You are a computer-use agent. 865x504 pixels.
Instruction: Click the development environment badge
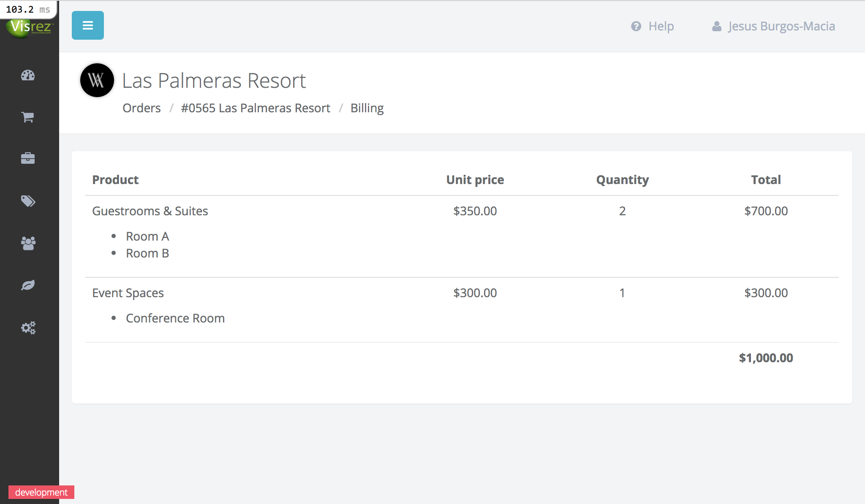pos(41,492)
